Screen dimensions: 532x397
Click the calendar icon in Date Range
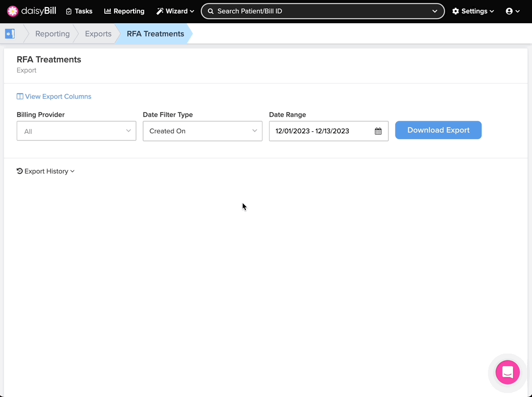[378, 131]
